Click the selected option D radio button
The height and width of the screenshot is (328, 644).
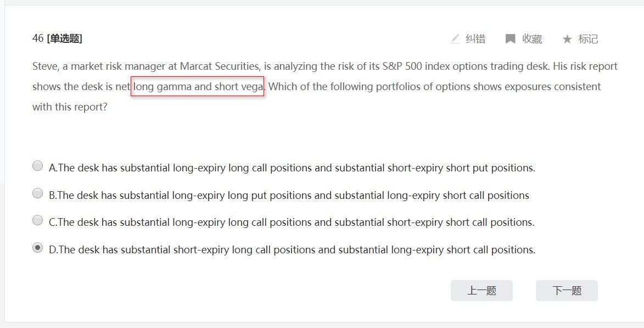pyautogui.click(x=37, y=248)
